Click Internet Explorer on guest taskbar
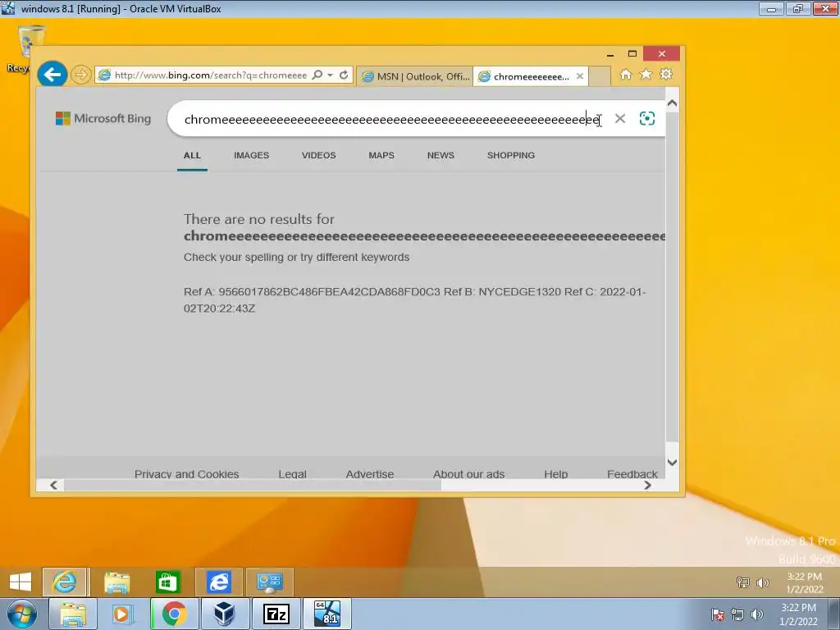 tap(65, 582)
